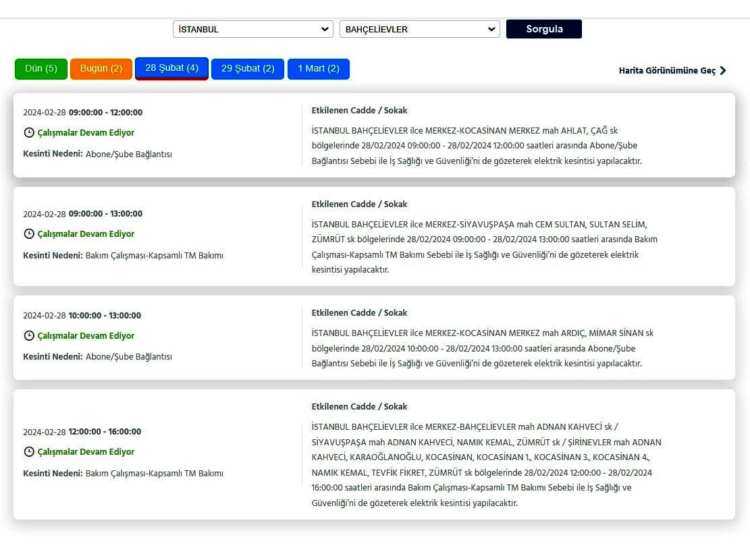
Task: Click the 12:00:00 - 16:00:00 outage time
Action: 105,432
